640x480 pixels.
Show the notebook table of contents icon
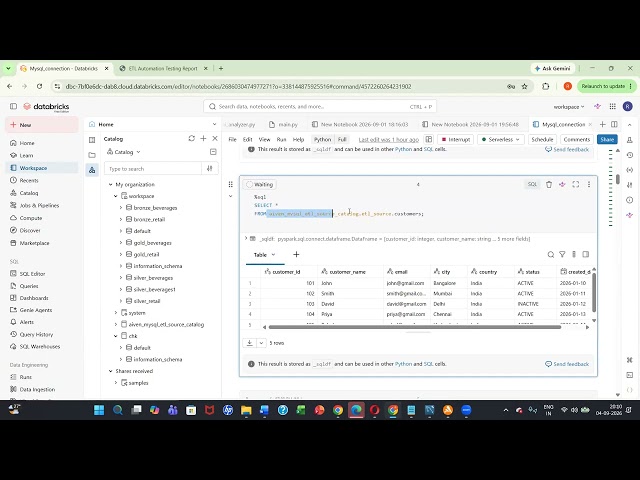92,140
